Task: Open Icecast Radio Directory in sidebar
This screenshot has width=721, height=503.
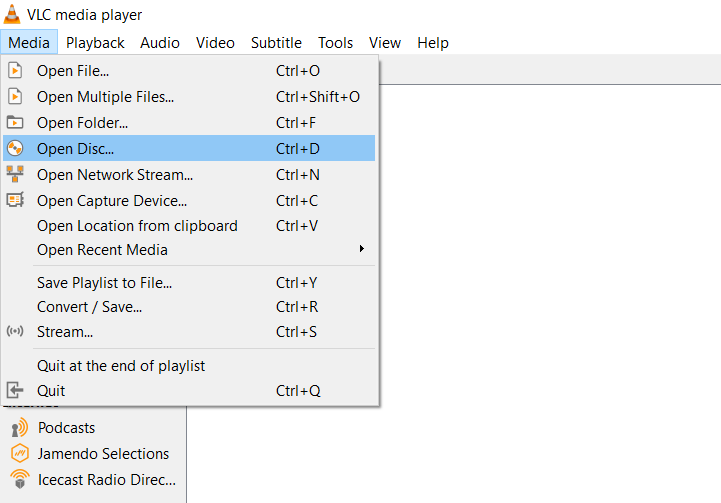Action: point(106,480)
